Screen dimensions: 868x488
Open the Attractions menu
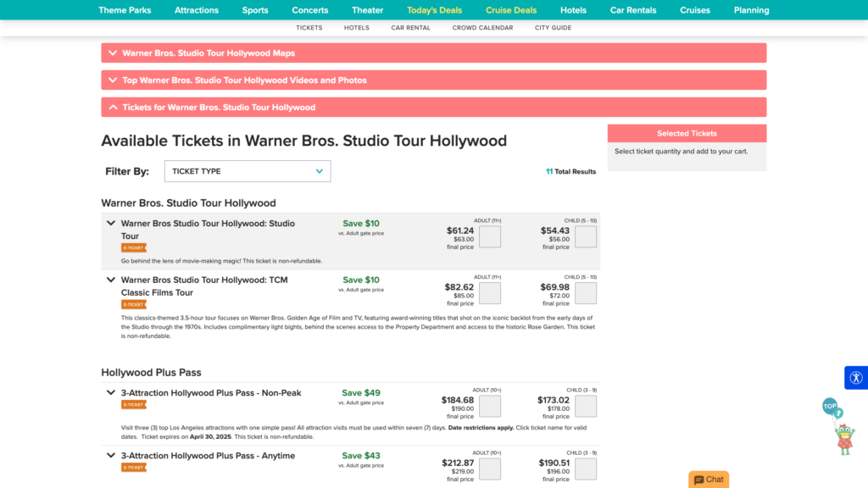pyautogui.click(x=197, y=10)
